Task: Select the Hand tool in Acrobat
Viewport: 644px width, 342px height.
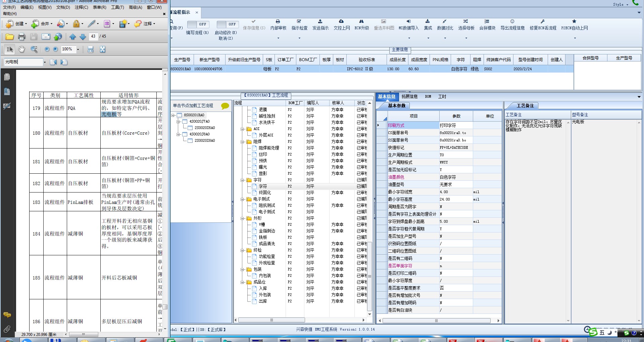Action: click(21, 49)
